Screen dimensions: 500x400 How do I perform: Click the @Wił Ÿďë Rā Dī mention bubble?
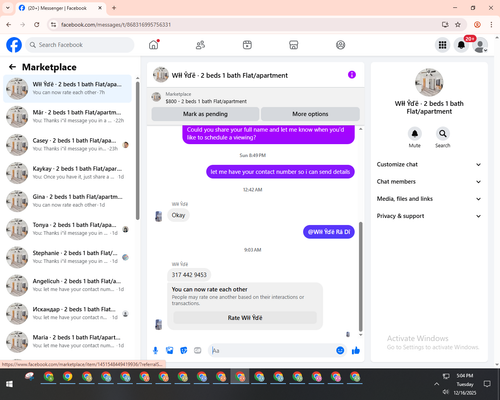tap(329, 232)
